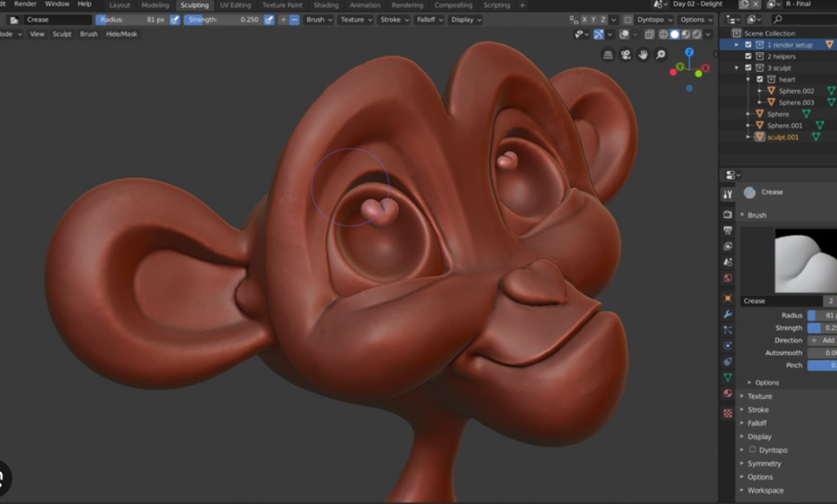Open the Output properties tab
837x504 pixels.
coord(727,230)
